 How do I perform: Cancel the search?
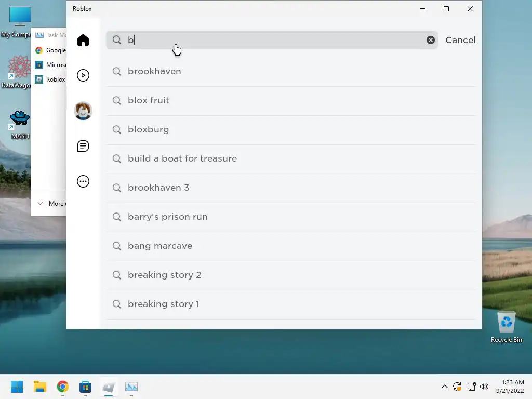tap(460, 40)
